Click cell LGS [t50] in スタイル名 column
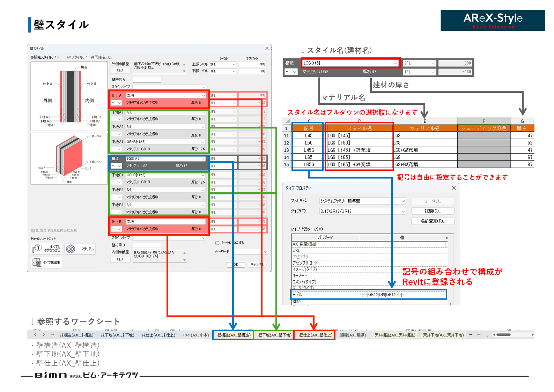554x392 pixels. coord(360,143)
